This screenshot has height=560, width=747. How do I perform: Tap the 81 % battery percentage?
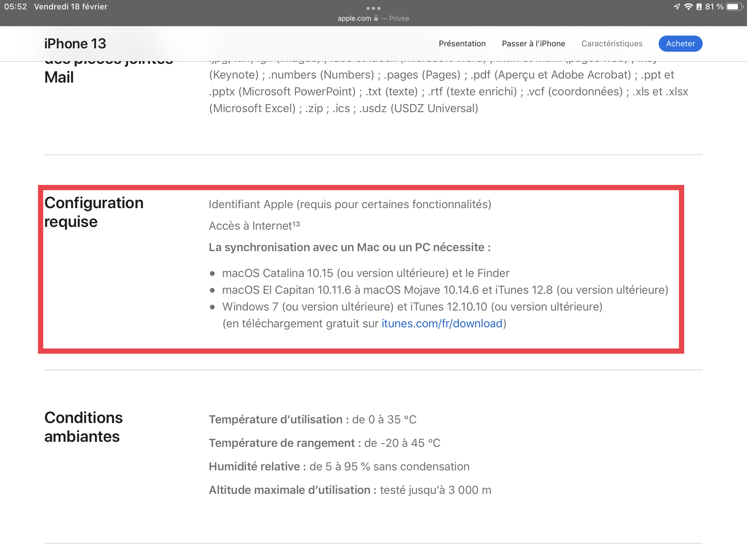coord(714,7)
